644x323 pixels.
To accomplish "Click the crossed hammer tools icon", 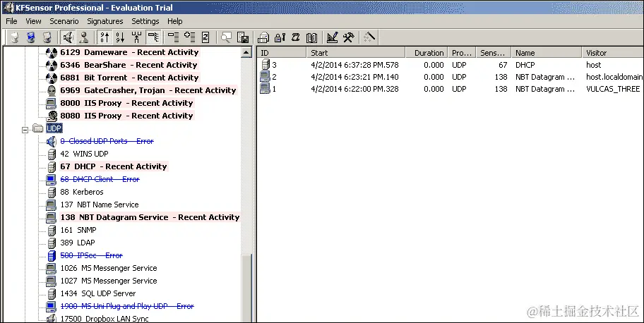I will [348, 37].
